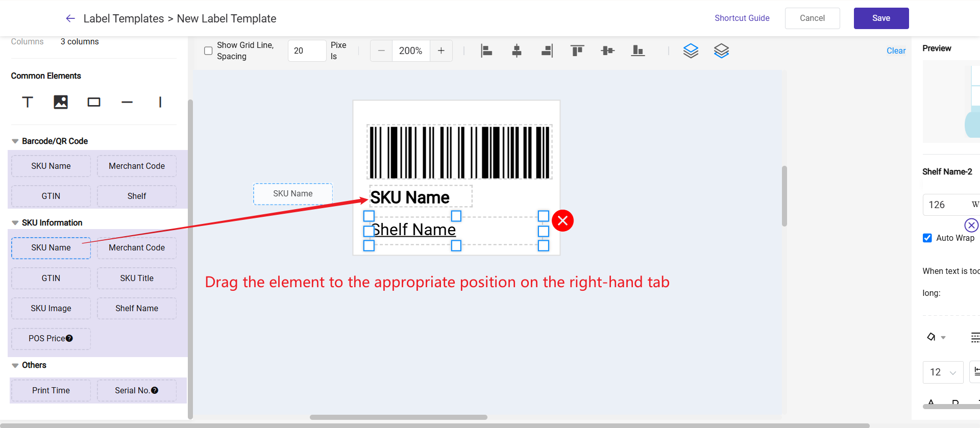Insert a vertical line element
This screenshot has width=980, height=428.
160,102
